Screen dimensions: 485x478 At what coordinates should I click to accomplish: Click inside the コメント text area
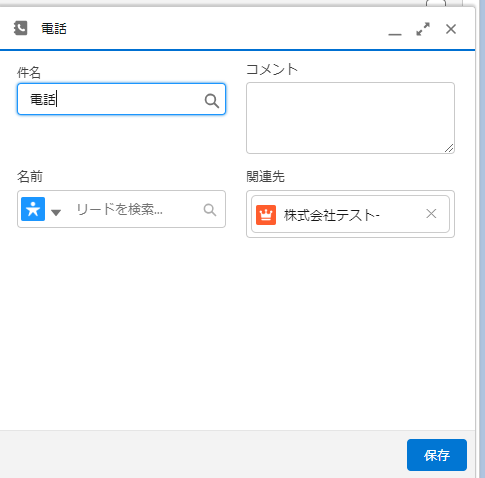click(x=350, y=118)
